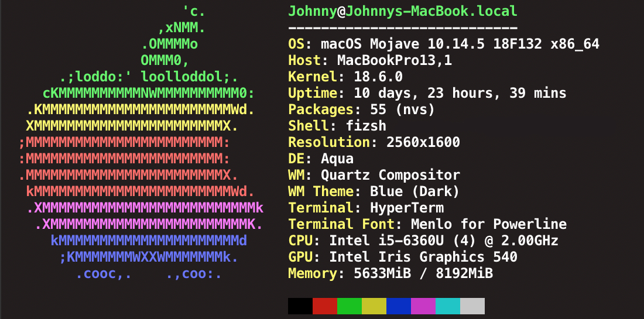Click the Terminal Font Menlo for Powerline line
Viewport: 644px width, 319px height.
pyautogui.click(x=427, y=224)
